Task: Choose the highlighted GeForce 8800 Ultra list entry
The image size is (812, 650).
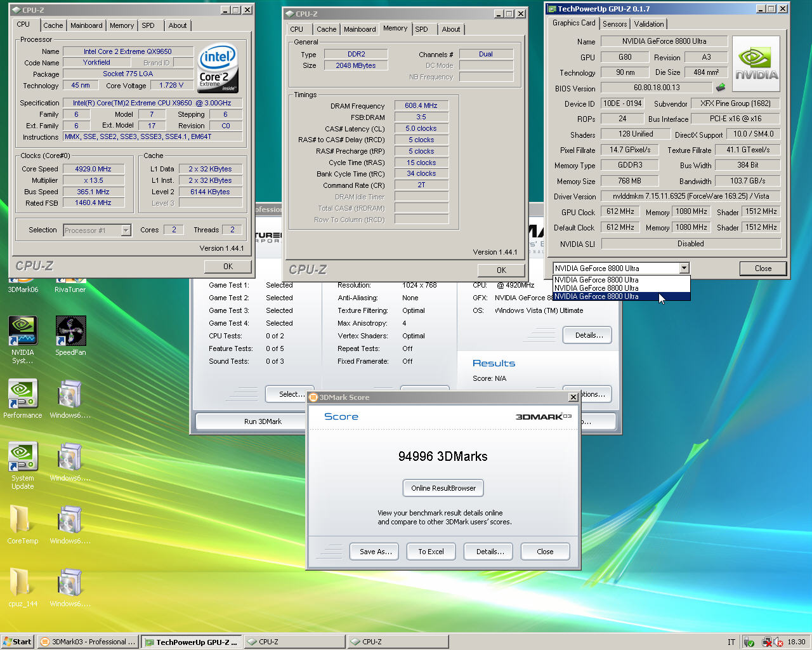Action: (621, 296)
